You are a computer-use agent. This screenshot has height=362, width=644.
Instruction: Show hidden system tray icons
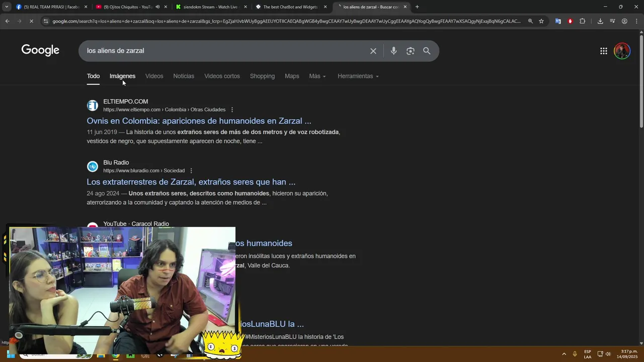tap(564, 354)
